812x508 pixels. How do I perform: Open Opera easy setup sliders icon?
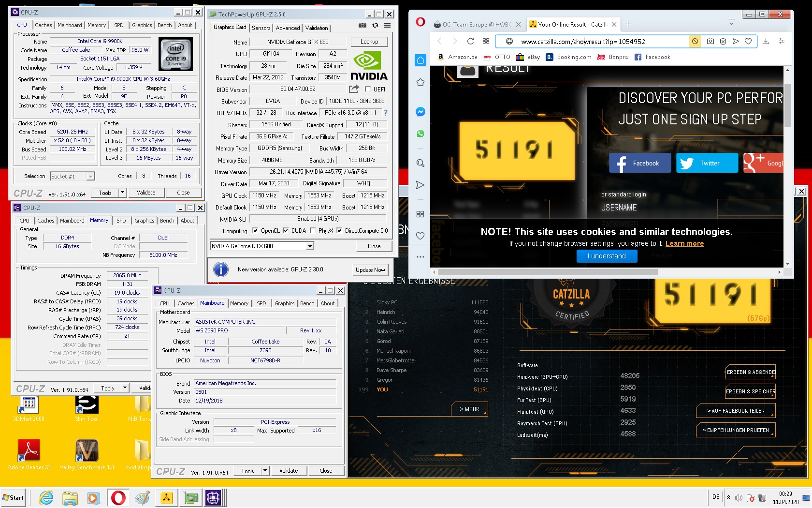coord(781,41)
